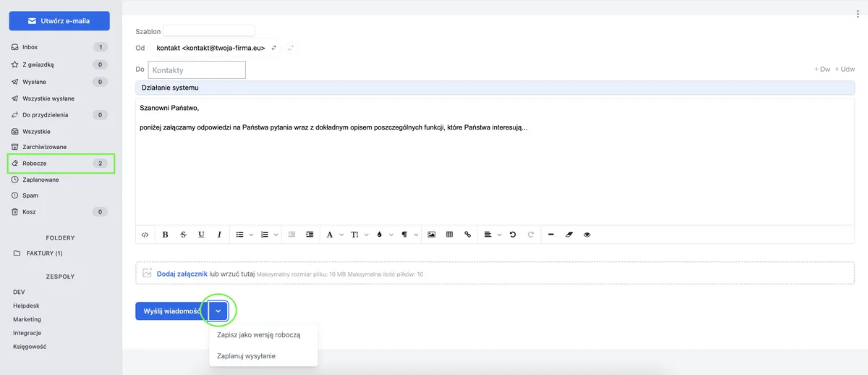Image resolution: width=868 pixels, height=375 pixels.
Task: Expand bulleted list style options
Action: 251,235
